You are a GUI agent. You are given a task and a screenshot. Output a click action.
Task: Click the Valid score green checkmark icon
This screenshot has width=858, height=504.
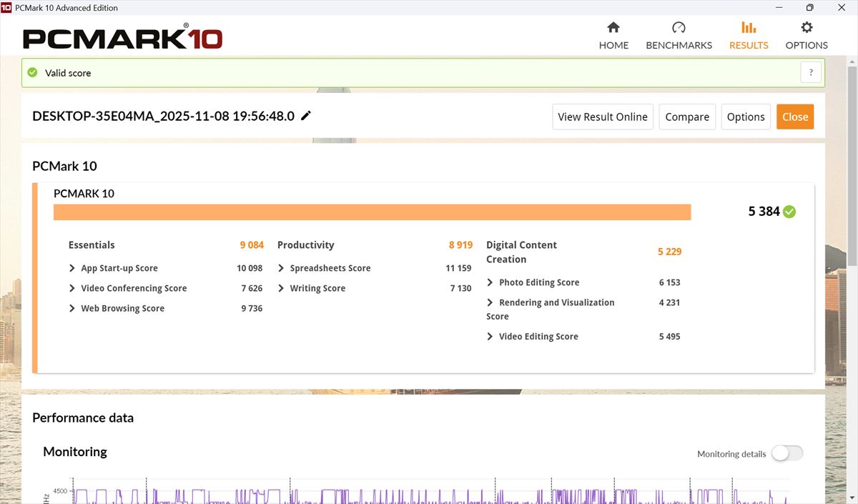coord(32,72)
